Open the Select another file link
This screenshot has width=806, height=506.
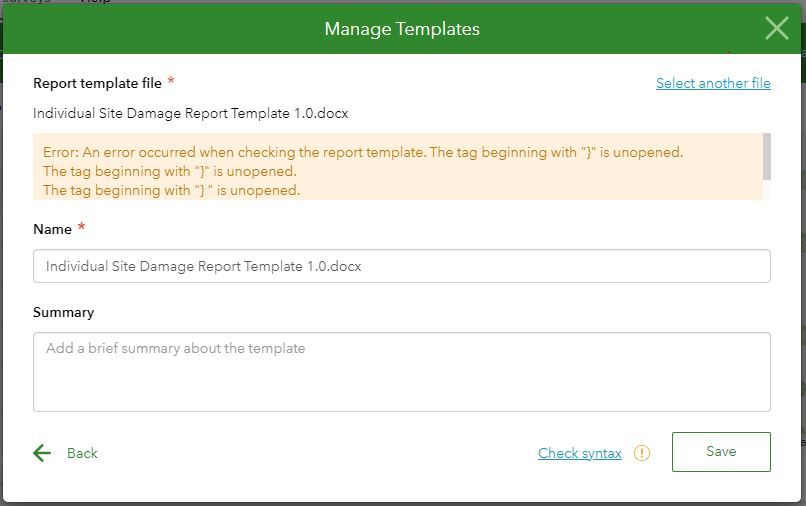[713, 83]
